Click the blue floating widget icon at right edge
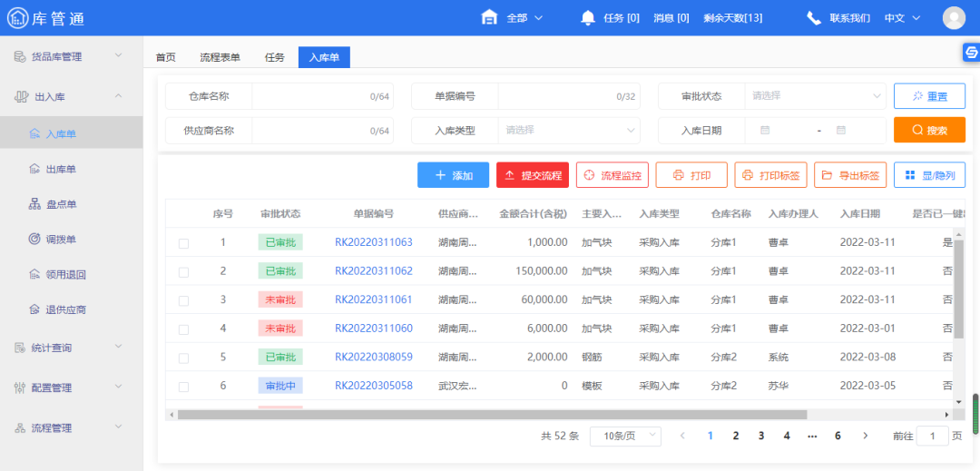 click(970, 54)
